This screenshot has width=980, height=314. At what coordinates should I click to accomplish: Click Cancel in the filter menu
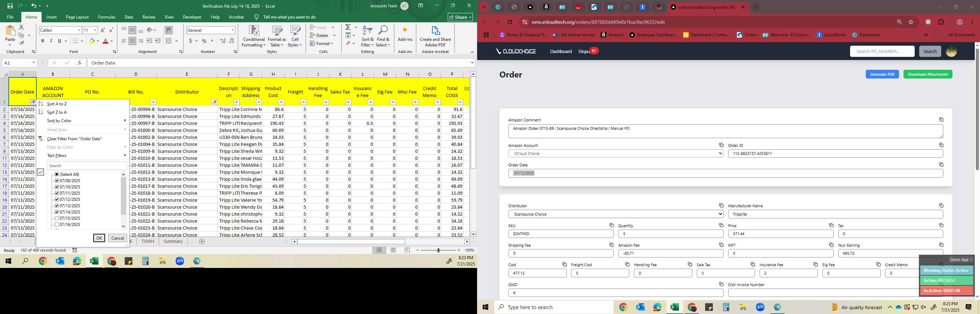(118, 238)
